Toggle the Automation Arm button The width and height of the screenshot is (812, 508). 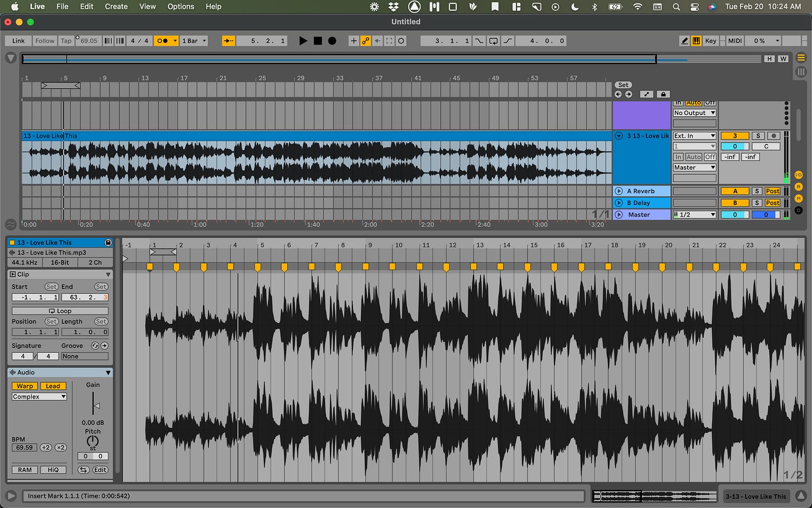tap(365, 41)
